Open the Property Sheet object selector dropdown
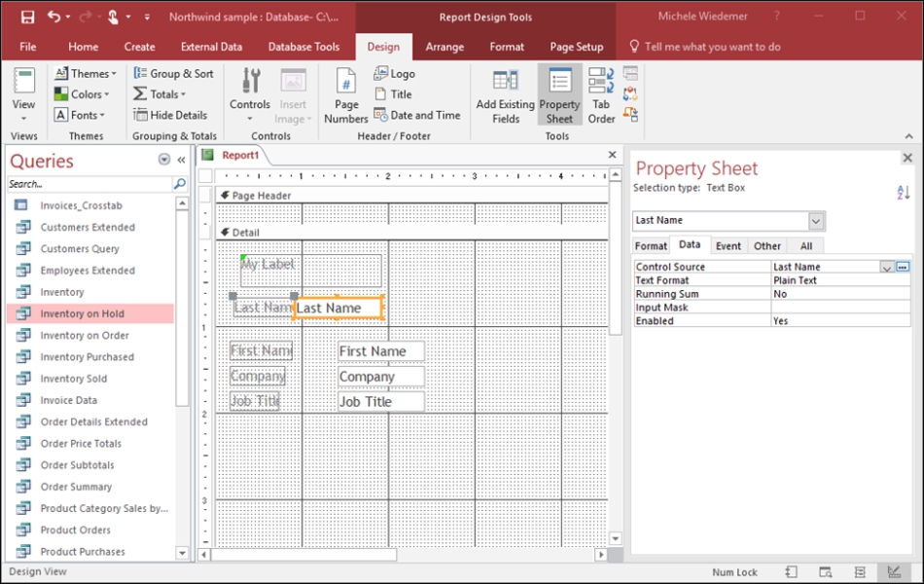Image resolution: width=924 pixels, height=584 pixels. (x=816, y=221)
